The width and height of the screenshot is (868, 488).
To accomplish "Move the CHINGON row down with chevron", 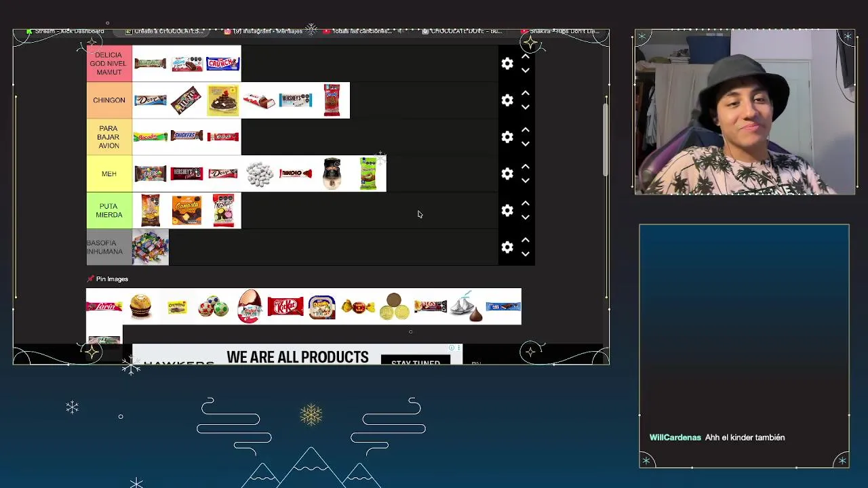I will coord(525,107).
